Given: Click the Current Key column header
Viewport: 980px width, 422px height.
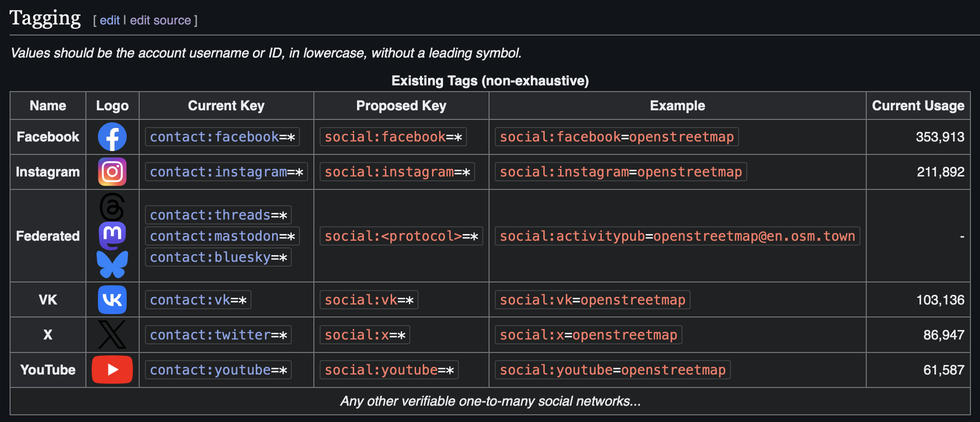Looking at the screenshot, I should point(226,105).
